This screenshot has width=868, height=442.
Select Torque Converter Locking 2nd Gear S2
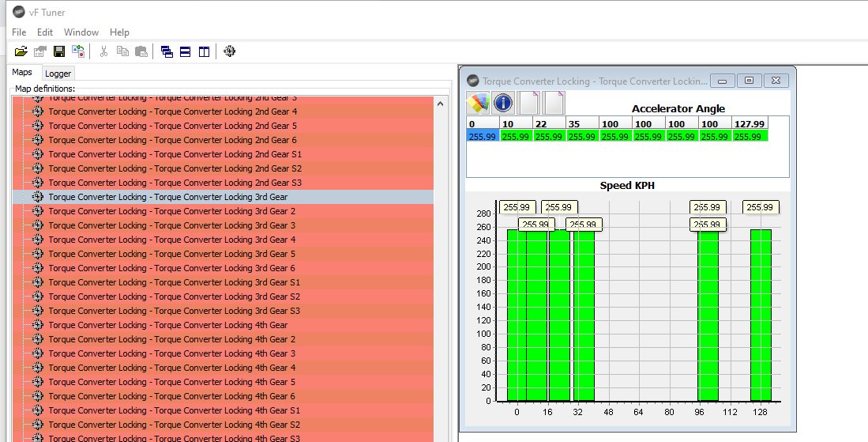click(x=223, y=168)
